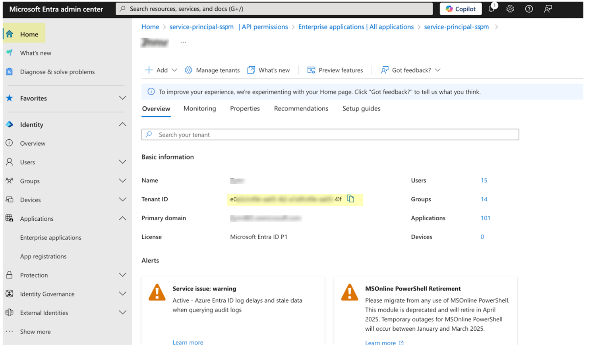Screen dimensions: 596x364
Task: Switch to the Monitoring tab
Action: (x=199, y=108)
